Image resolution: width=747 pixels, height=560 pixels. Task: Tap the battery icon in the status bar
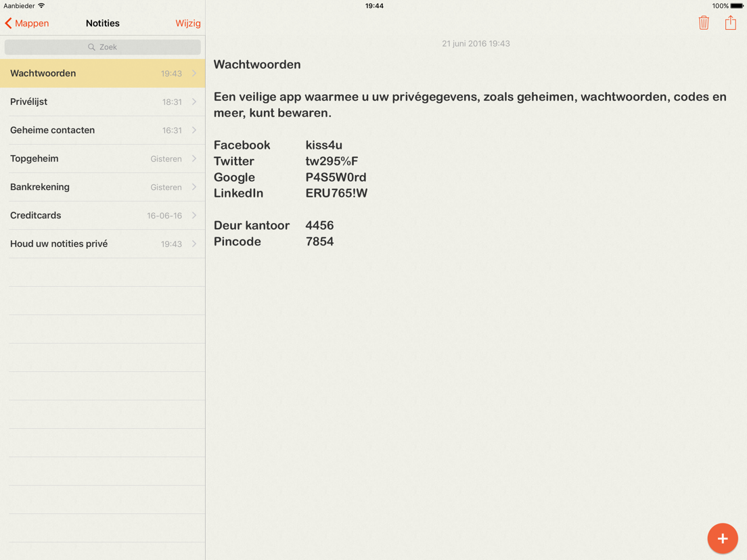click(x=737, y=5)
